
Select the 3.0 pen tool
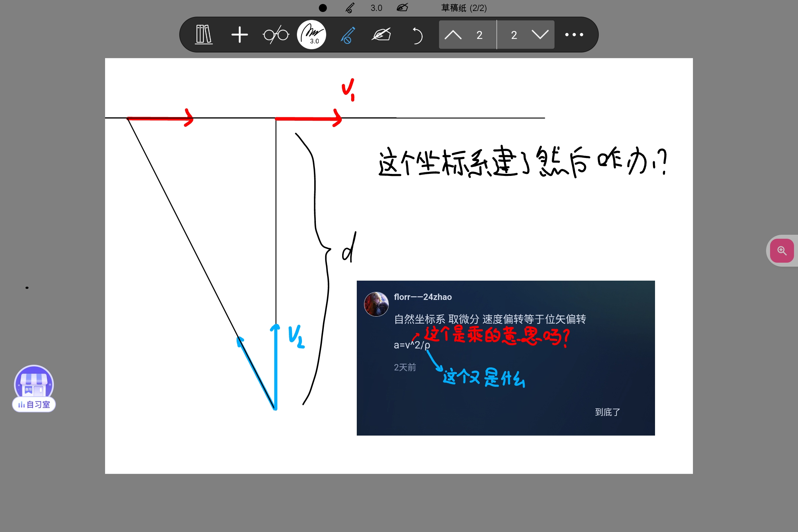click(x=312, y=34)
